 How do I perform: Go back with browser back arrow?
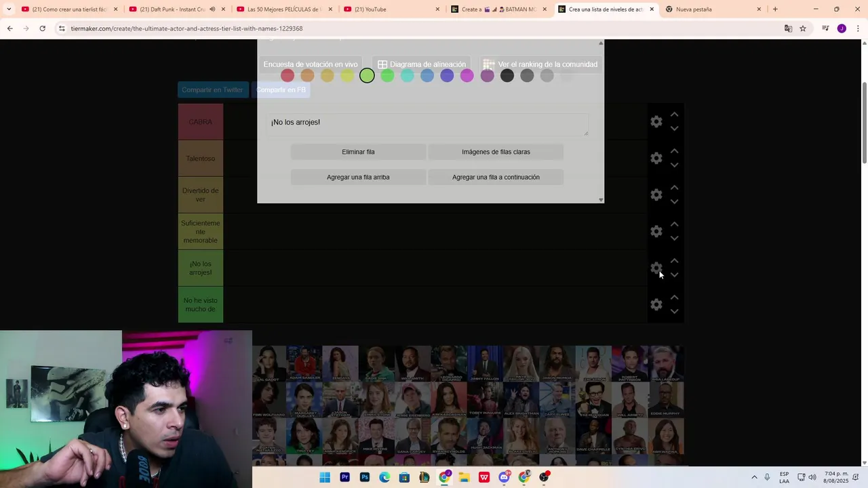click(x=9, y=28)
